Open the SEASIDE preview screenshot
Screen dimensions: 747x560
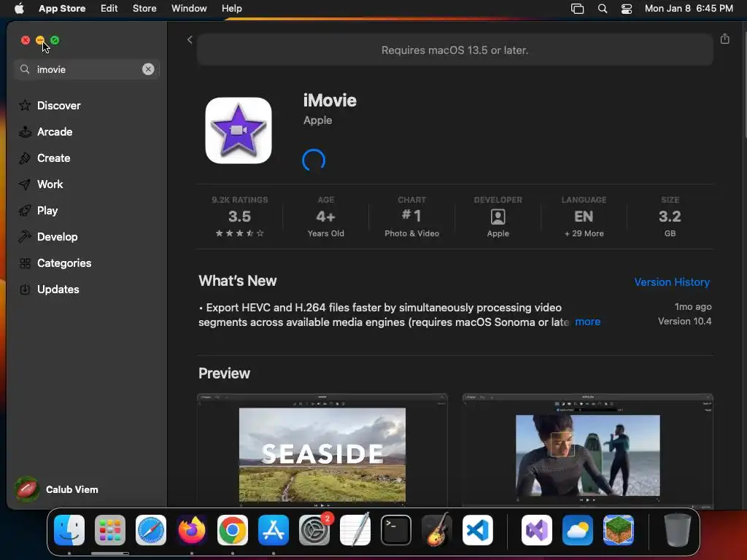pyautogui.click(x=322, y=451)
